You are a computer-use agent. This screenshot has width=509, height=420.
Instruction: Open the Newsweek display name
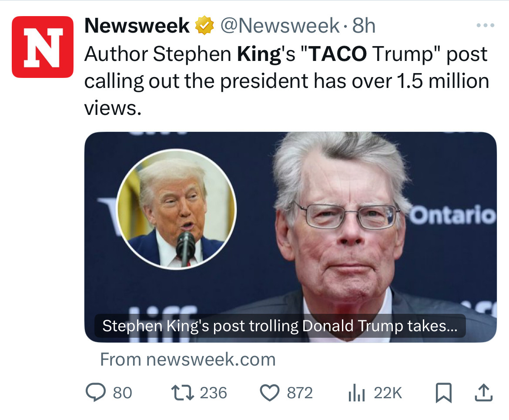137,25
